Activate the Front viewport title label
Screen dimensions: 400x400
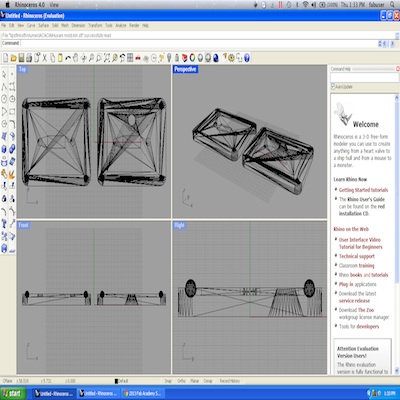tap(23, 225)
